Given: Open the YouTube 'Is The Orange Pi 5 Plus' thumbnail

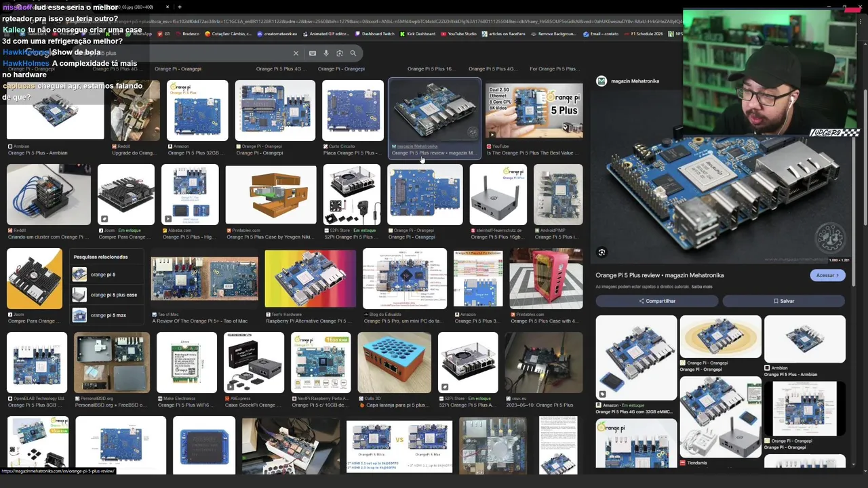Looking at the screenshot, I should click(x=534, y=111).
